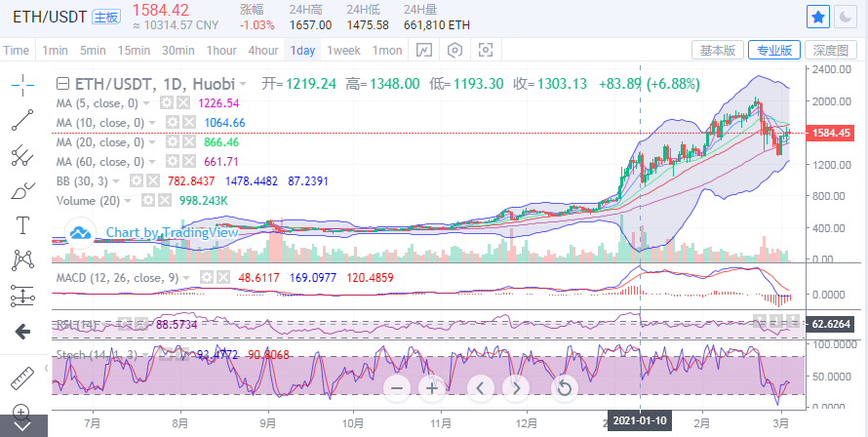The image size is (868, 437).
Task: Select the 1mon interval
Action: [x=387, y=51]
